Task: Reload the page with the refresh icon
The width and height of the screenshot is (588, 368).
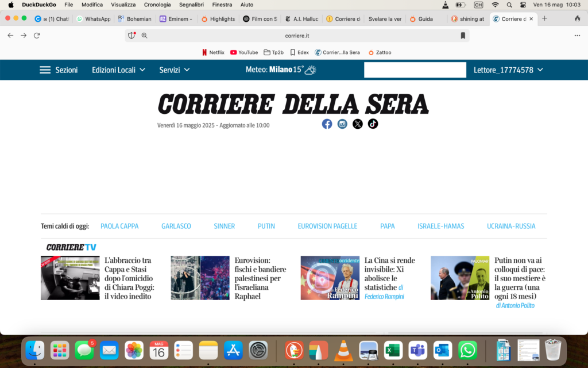Action: (37, 36)
